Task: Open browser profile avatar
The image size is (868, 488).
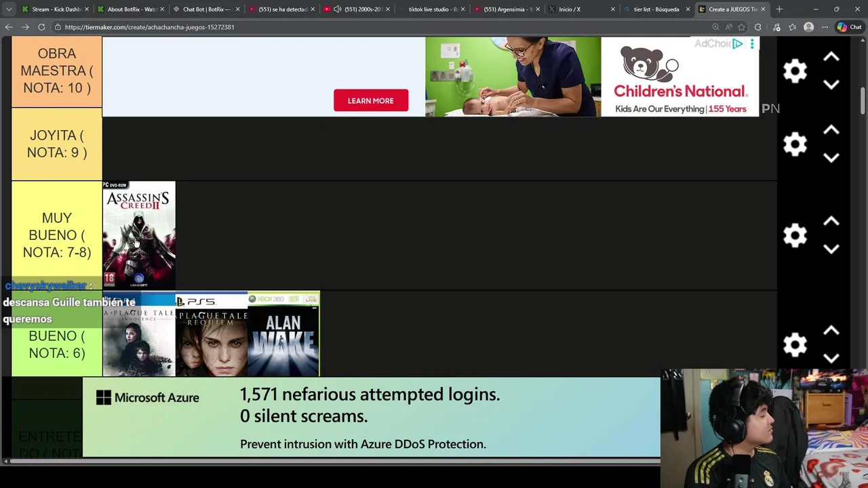Action: tap(808, 27)
